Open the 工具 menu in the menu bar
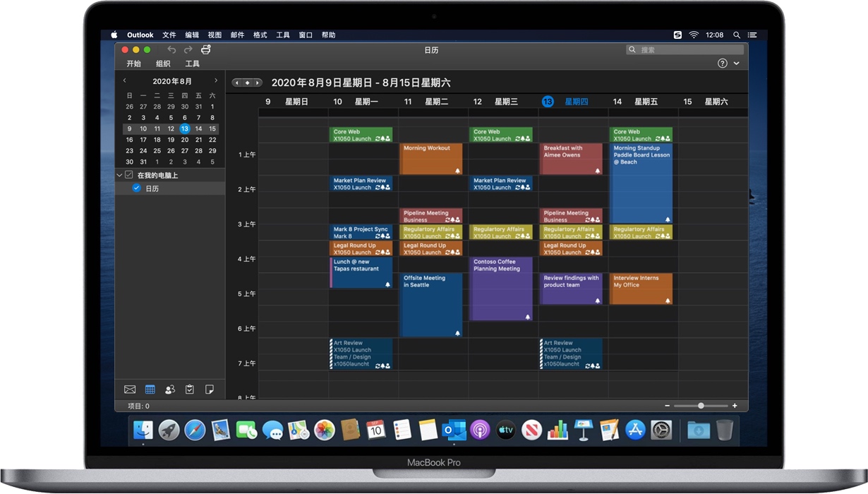Screen dimensions: 868x494 [x=282, y=35]
